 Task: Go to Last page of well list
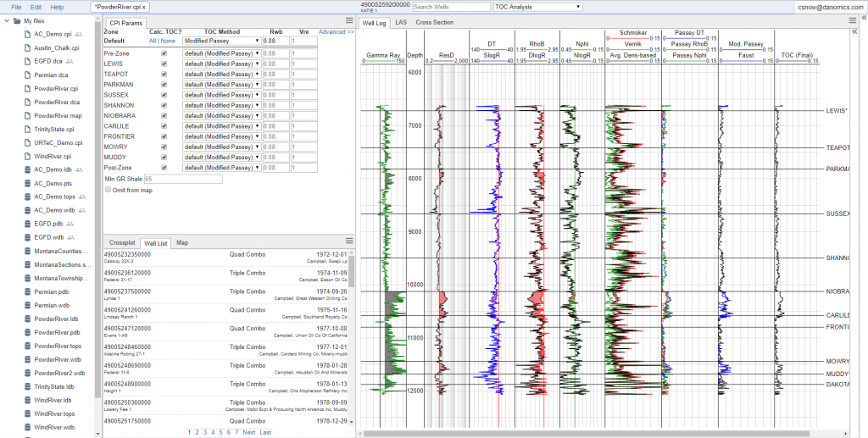265,432
